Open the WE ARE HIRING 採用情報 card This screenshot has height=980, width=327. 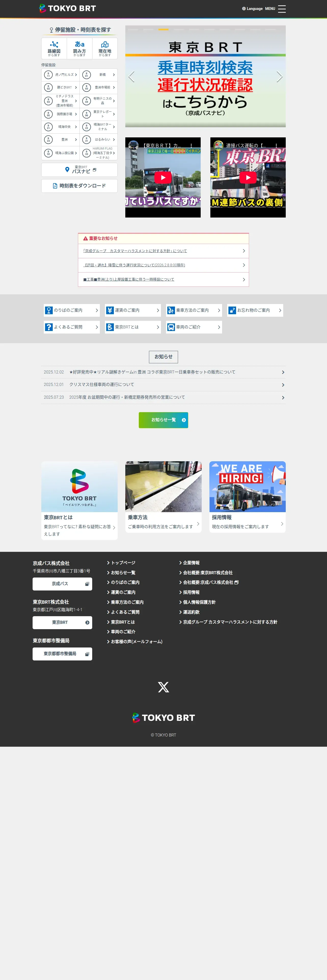248,496
